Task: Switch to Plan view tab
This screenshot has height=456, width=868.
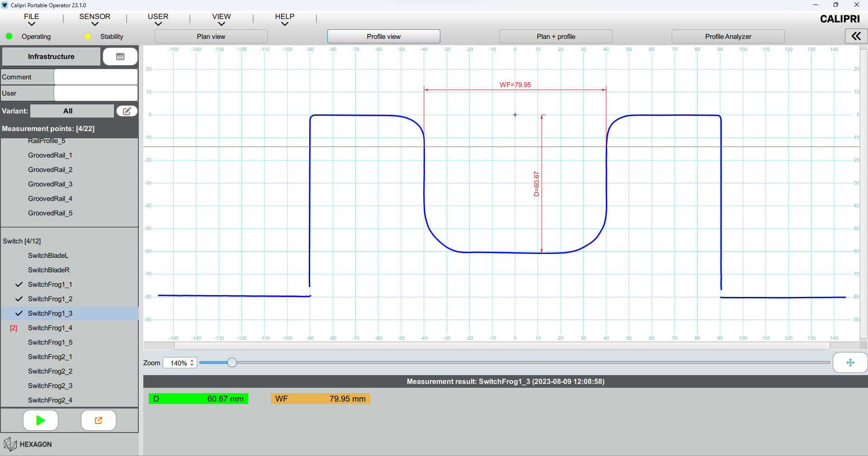Action: click(x=211, y=37)
